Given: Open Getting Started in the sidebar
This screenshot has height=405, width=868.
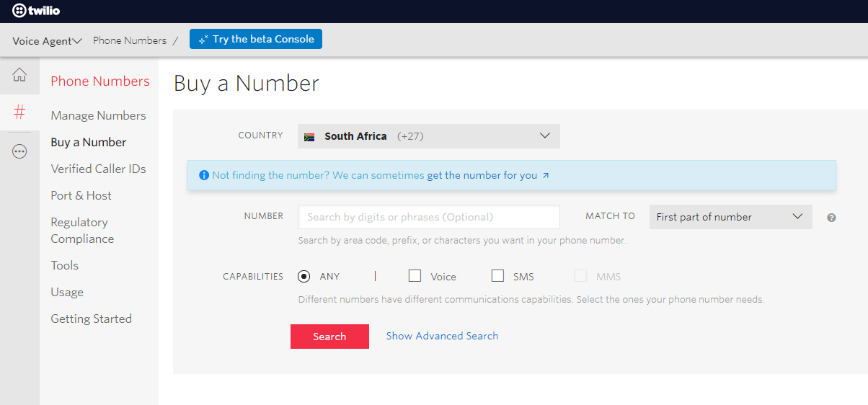Looking at the screenshot, I should point(91,319).
